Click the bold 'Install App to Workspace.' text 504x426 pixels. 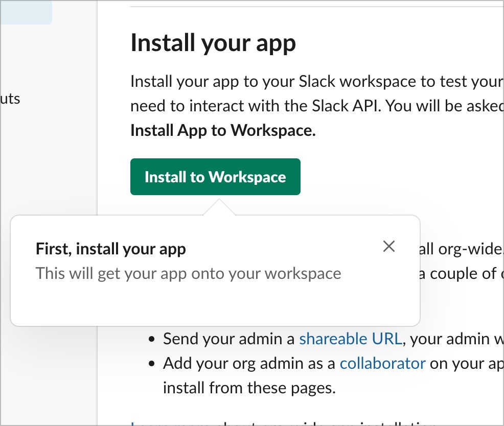coord(223,130)
